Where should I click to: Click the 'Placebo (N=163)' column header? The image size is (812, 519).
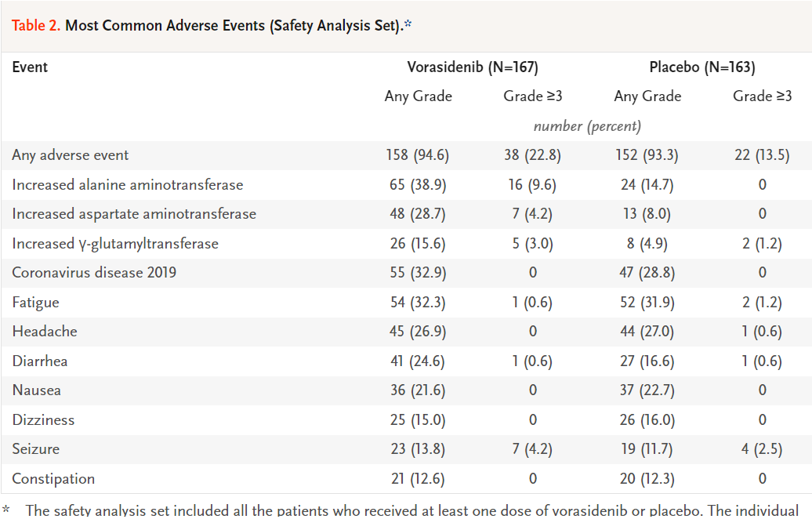tap(702, 67)
